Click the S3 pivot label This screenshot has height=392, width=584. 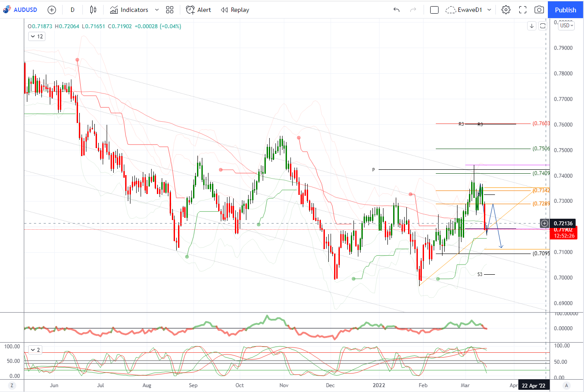click(x=480, y=274)
